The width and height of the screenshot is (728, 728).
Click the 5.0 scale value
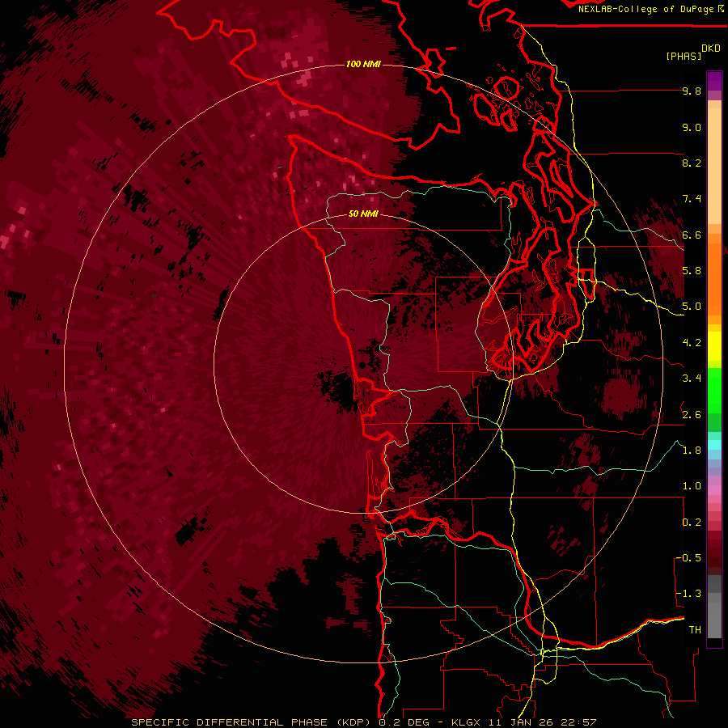[x=692, y=307]
